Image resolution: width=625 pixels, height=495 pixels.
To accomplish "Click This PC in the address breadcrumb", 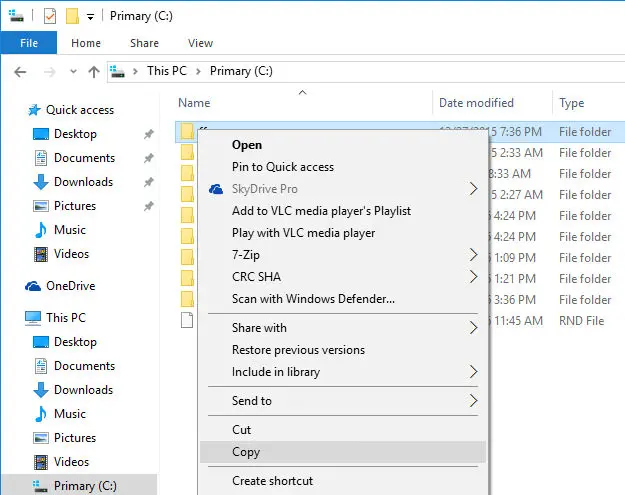I will [167, 71].
